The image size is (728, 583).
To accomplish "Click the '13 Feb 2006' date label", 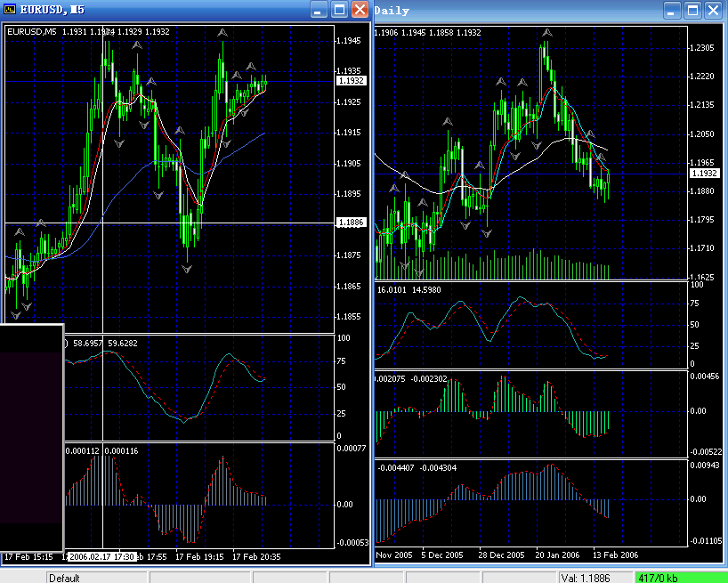I will pos(616,555).
